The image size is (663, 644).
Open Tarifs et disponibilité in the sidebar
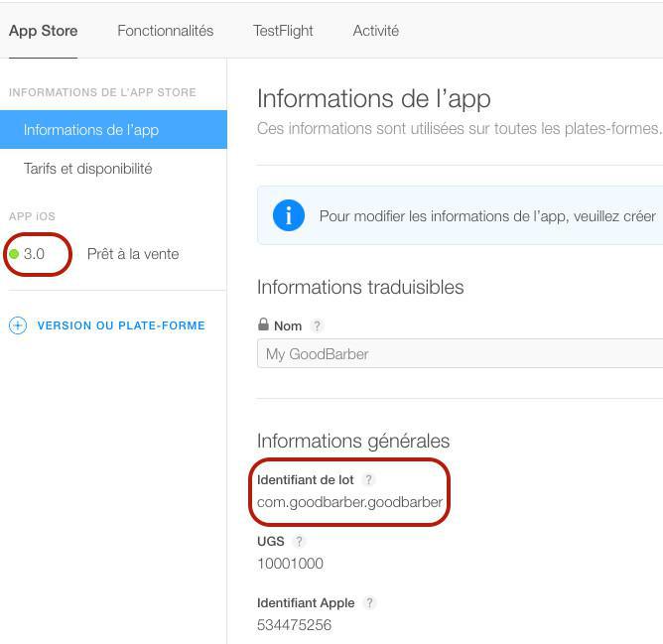click(x=87, y=169)
